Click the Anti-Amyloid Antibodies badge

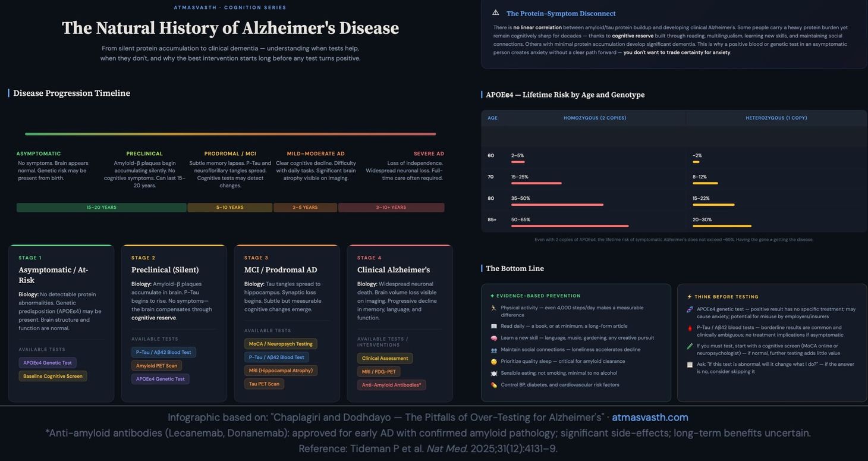click(x=392, y=385)
